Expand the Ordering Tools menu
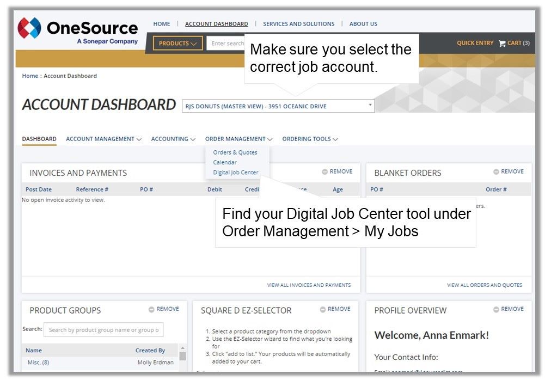Viewport: 551px width, 392px height. [310, 139]
